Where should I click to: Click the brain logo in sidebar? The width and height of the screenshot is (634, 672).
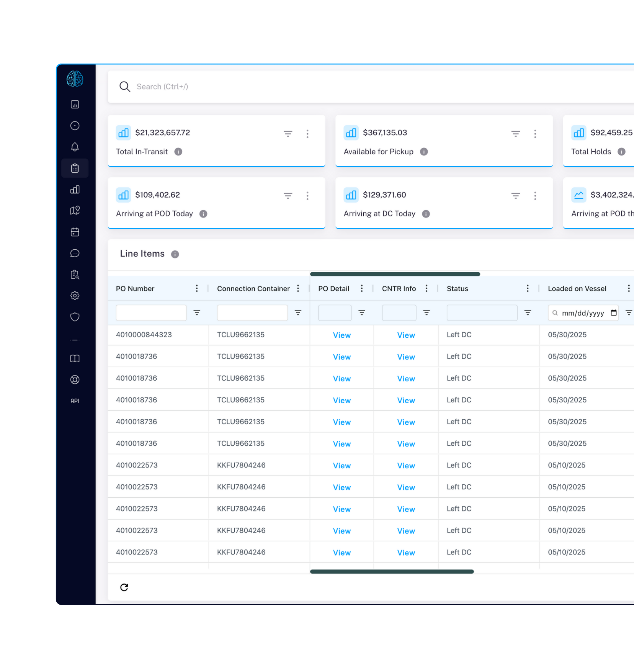[x=75, y=79]
